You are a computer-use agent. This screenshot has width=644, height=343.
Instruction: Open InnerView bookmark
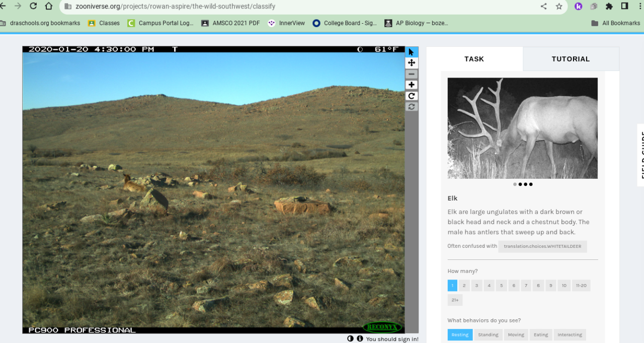click(286, 23)
